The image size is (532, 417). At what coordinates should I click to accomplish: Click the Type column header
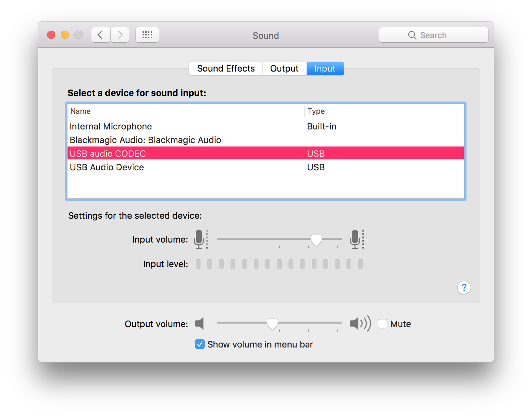(384, 111)
